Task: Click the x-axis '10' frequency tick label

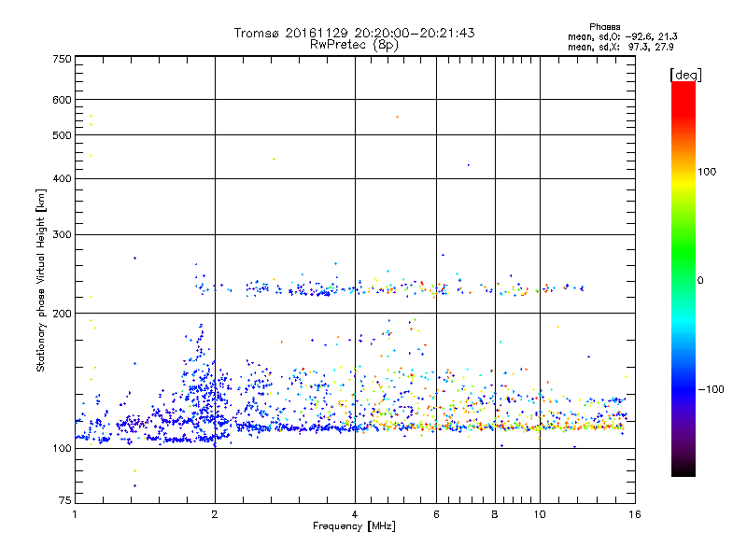Action: click(x=540, y=514)
